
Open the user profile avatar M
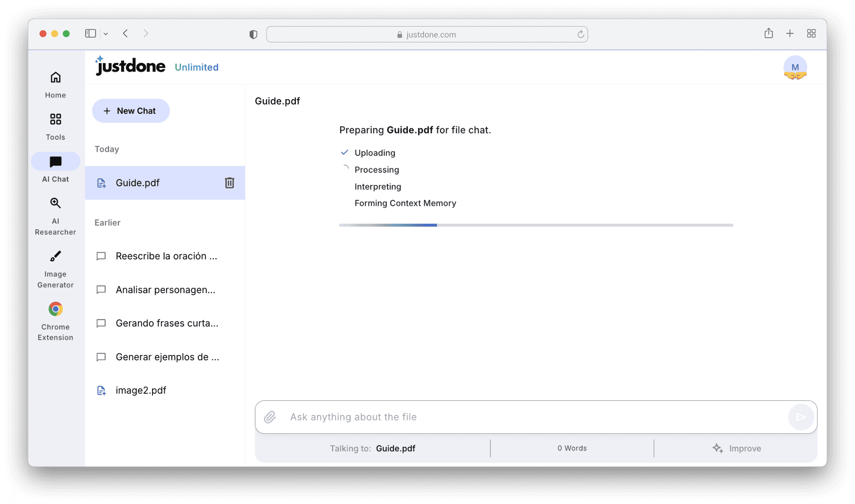(x=795, y=68)
